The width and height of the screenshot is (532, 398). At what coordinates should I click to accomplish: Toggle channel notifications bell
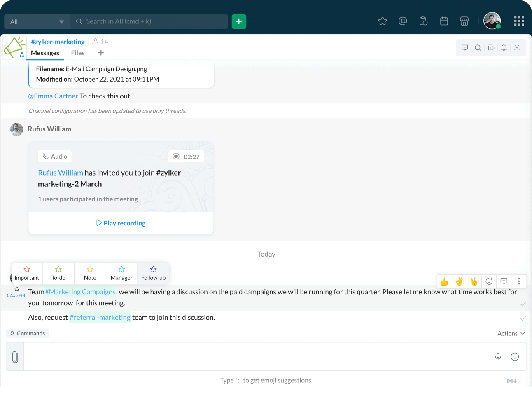[x=504, y=48]
